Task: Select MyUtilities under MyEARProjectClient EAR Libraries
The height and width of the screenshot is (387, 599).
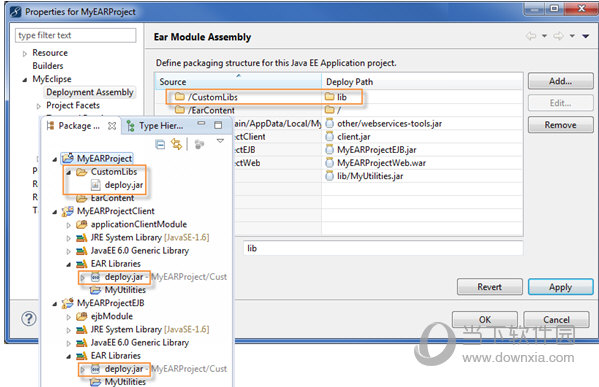Action: (x=125, y=290)
